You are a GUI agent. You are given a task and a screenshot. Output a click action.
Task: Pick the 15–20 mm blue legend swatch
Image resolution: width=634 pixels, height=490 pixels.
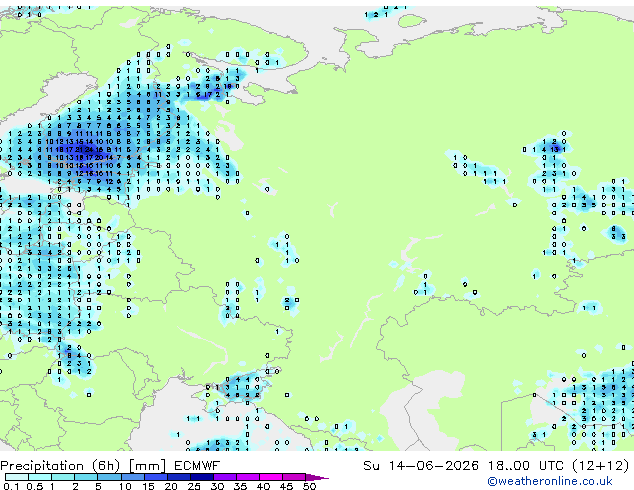[x=156, y=477]
